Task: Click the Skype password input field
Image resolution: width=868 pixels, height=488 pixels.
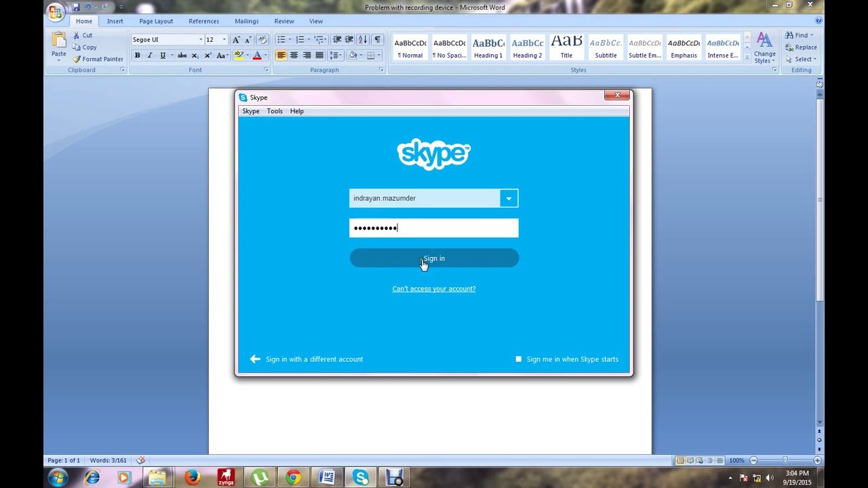Action: pyautogui.click(x=434, y=228)
